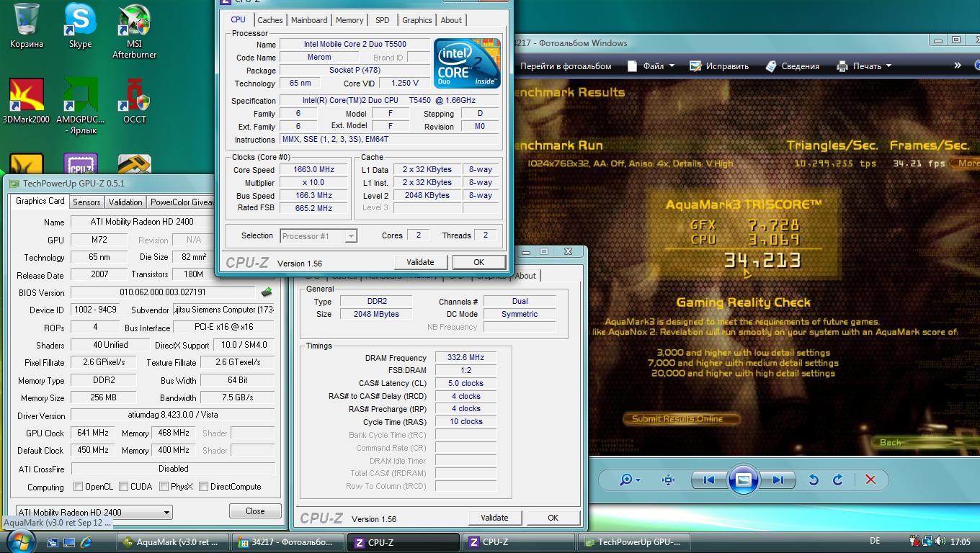Open the Файл (File) dropdown in Photo Gallery
The image size is (980, 553).
click(651, 66)
